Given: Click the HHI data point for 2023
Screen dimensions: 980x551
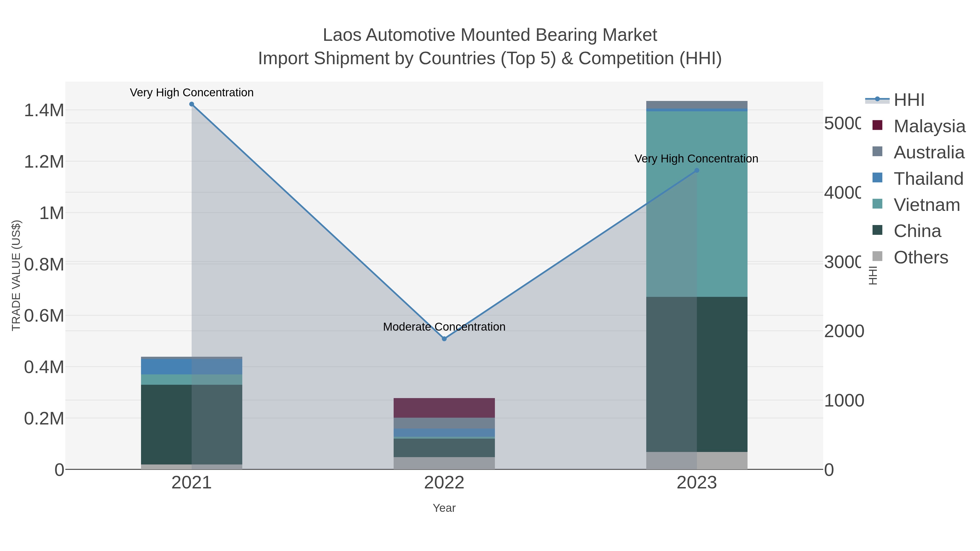Looking at the screenshot, I should point(697,170).
